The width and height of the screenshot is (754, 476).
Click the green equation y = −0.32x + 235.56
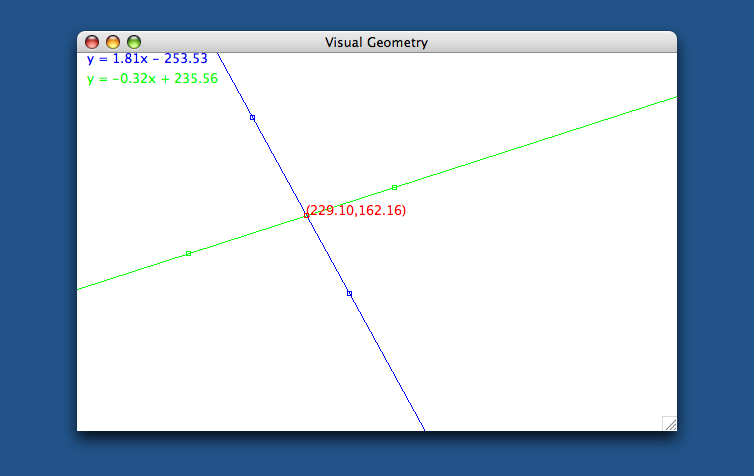tap(152, 79)
